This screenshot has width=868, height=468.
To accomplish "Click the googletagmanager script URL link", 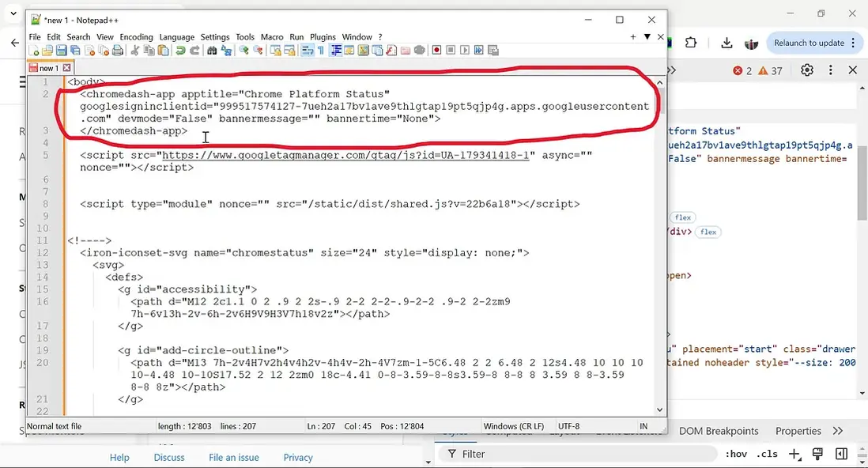I will tap(345, 156).
